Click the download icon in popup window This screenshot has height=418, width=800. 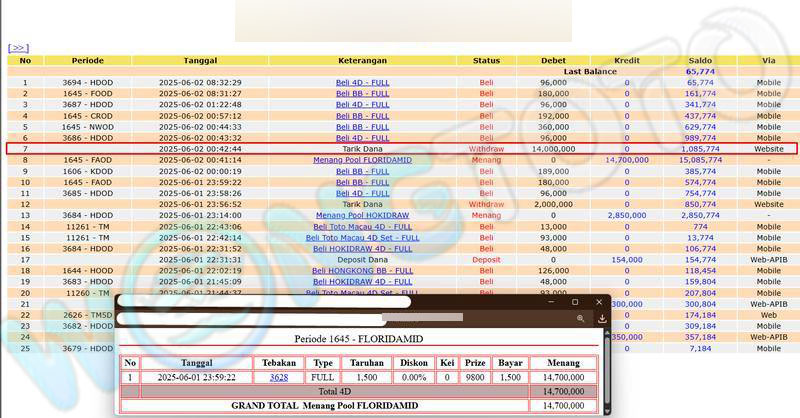coord(602,319)
